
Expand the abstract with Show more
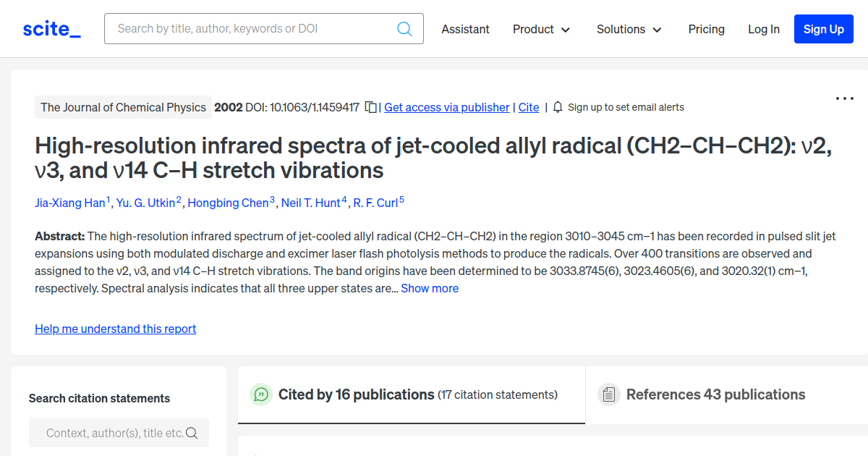pyautogui.click(x=430, y=288)
